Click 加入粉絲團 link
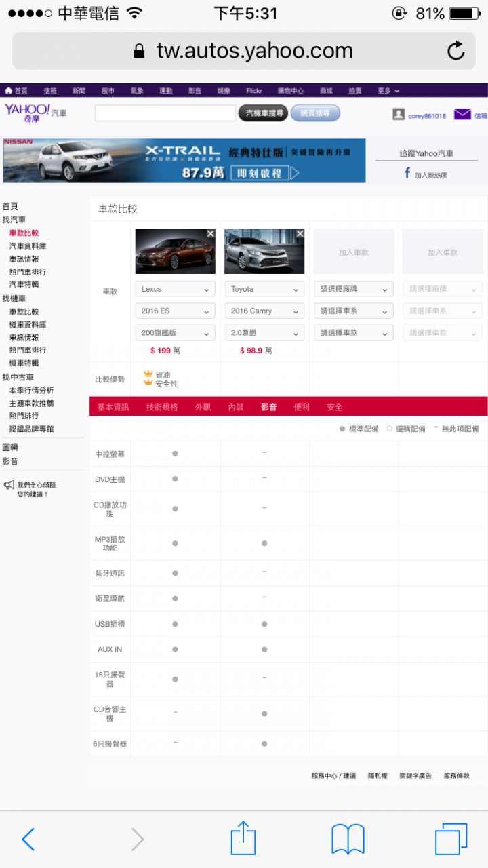Screen dimensions: 488x868 431,175
